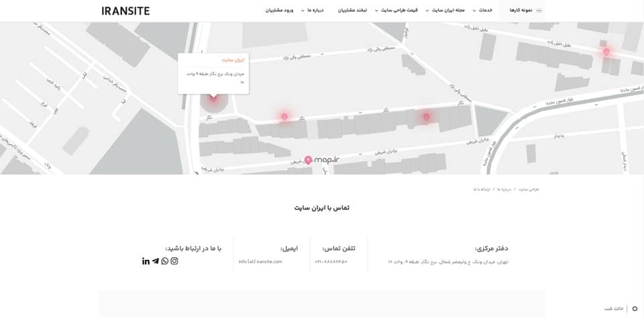
Task: Open the خدمات menu item
Action: point(486,11)
